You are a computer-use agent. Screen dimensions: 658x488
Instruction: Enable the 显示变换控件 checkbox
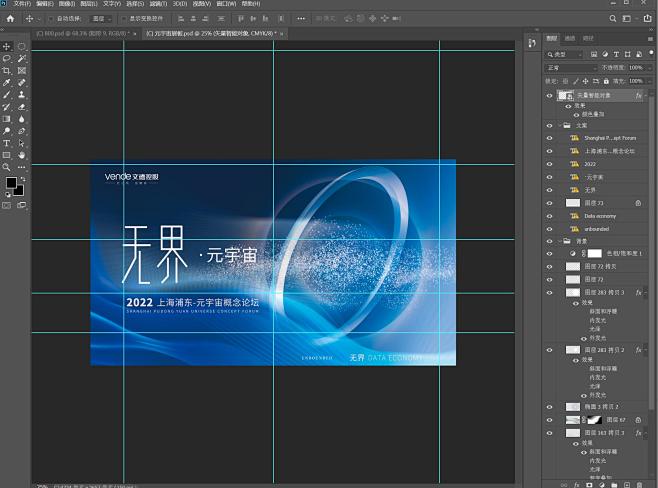click(x=124, y=18)
